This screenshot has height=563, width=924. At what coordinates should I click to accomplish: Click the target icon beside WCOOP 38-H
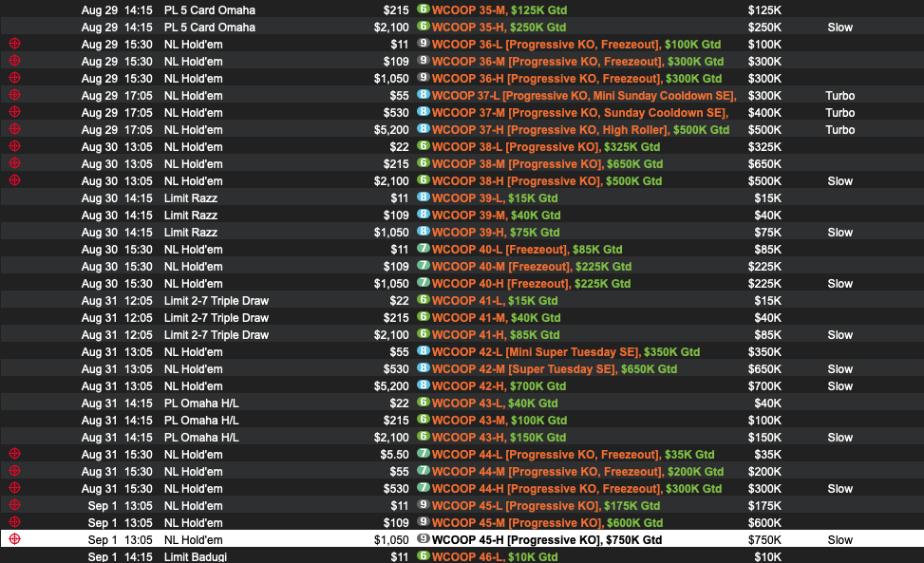click(15, 180)
